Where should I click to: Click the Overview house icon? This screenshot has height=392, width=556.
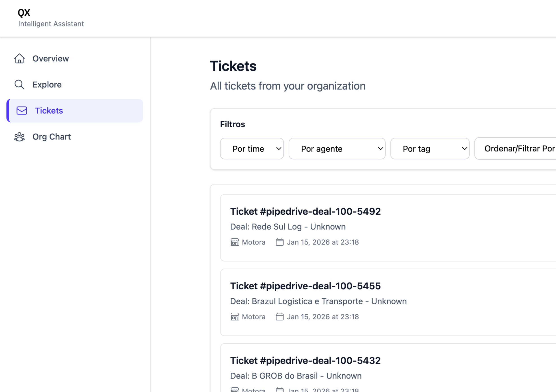coord(19,58)
